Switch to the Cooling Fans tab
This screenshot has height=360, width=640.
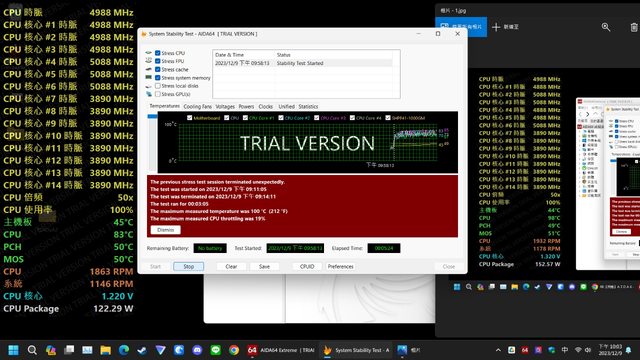click(x=198, y=107)
